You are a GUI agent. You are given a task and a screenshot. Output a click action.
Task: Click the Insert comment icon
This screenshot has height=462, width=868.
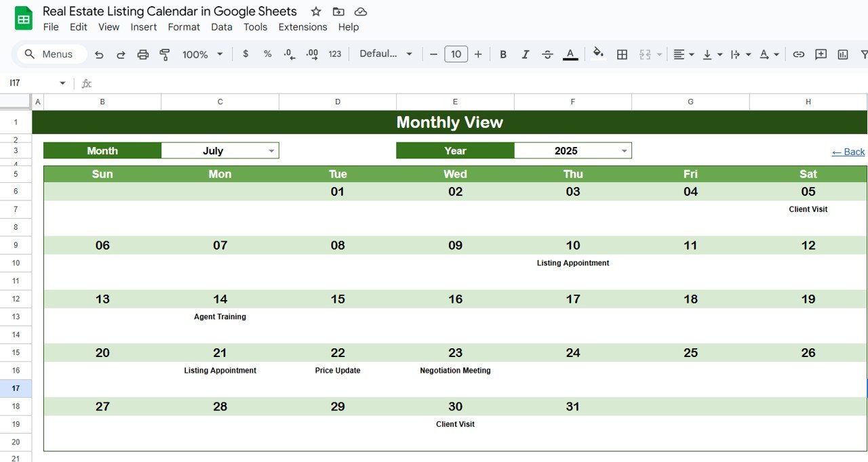tap(821, 54)
